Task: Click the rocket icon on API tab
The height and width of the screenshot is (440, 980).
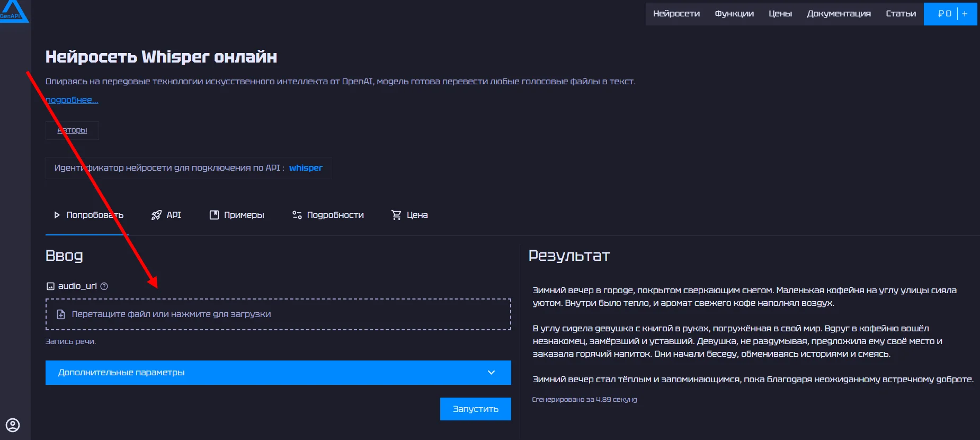Action: pyautogui.click(x=156, y=215)
